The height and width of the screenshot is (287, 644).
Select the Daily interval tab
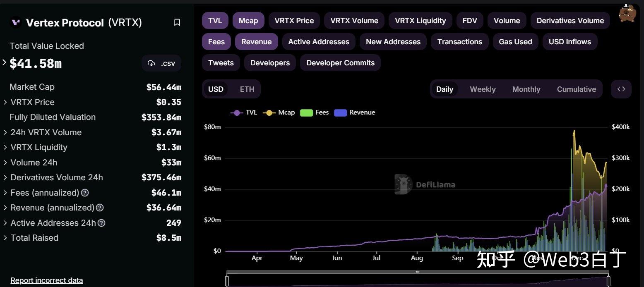point(445,89)
